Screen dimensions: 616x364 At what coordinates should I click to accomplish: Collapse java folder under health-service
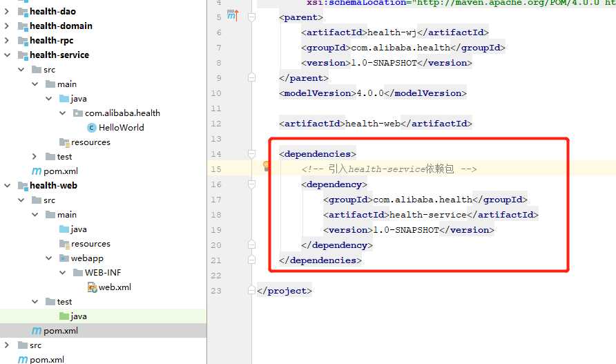click(x=49, y=99)
